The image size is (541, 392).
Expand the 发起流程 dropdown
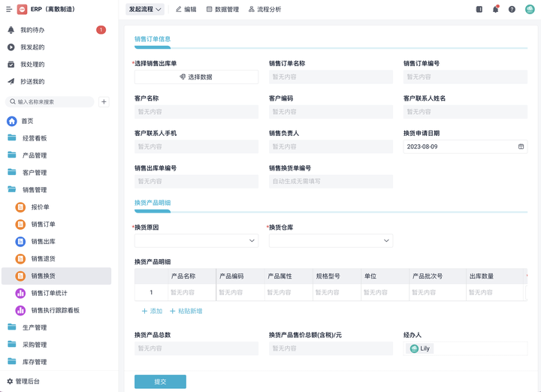[x=145, y=10]
